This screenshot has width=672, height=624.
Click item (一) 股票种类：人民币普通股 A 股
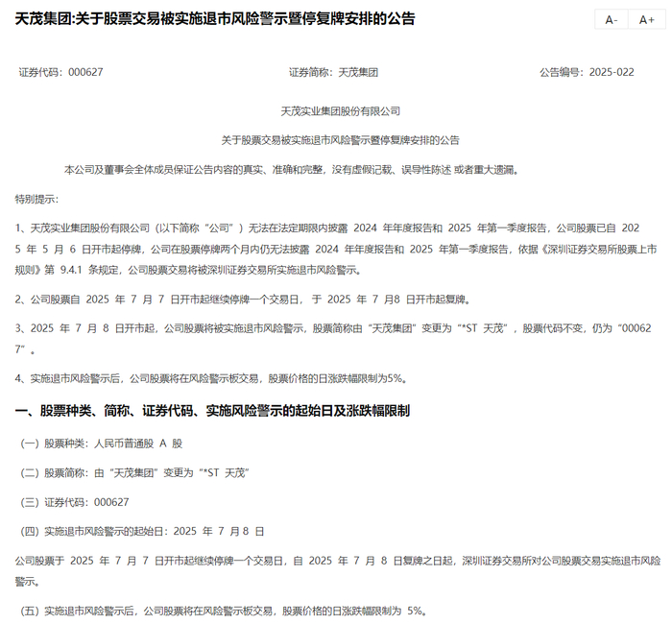[102, 444]
